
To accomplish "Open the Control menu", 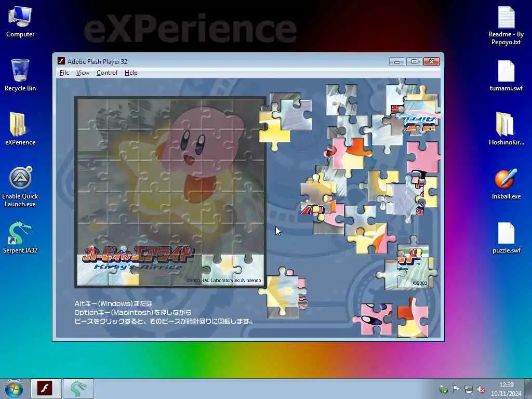I will pos(107,73).
